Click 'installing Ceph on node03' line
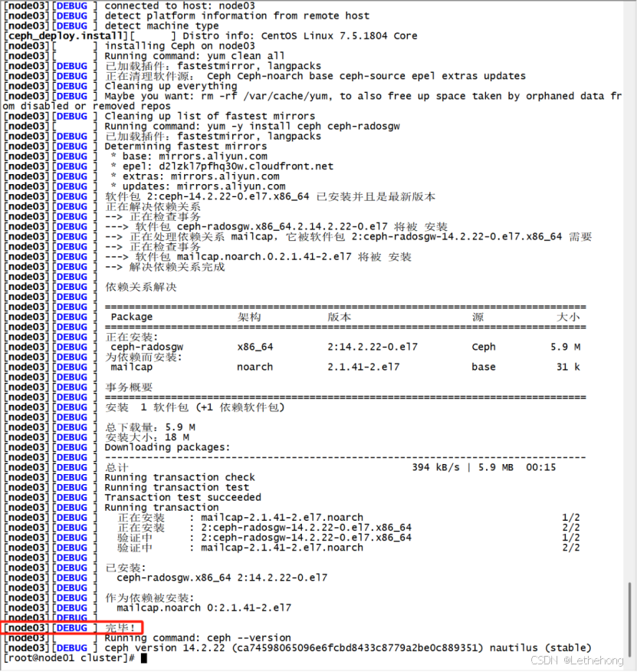The image size is (637, 672). tap(179, 46)
